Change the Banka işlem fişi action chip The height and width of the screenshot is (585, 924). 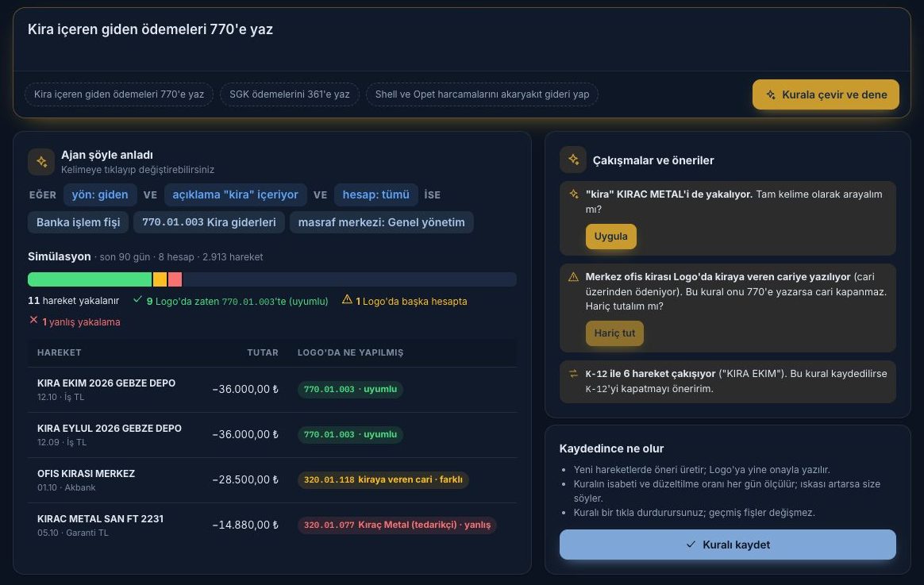point(79,222)
